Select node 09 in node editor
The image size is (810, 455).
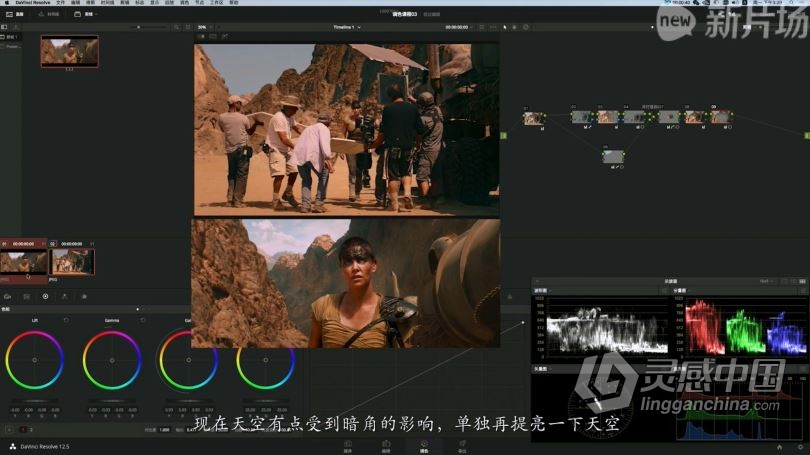721,117
